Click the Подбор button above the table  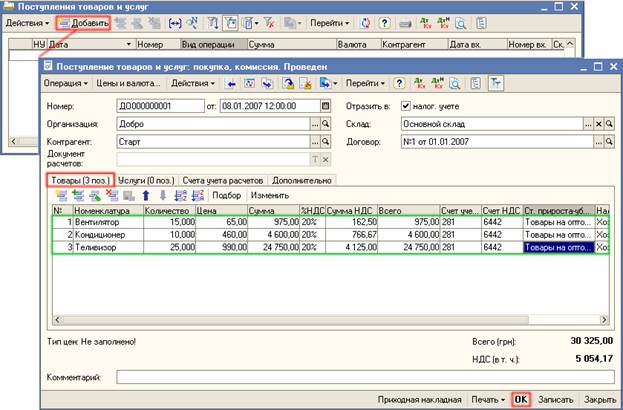(227, 195)
